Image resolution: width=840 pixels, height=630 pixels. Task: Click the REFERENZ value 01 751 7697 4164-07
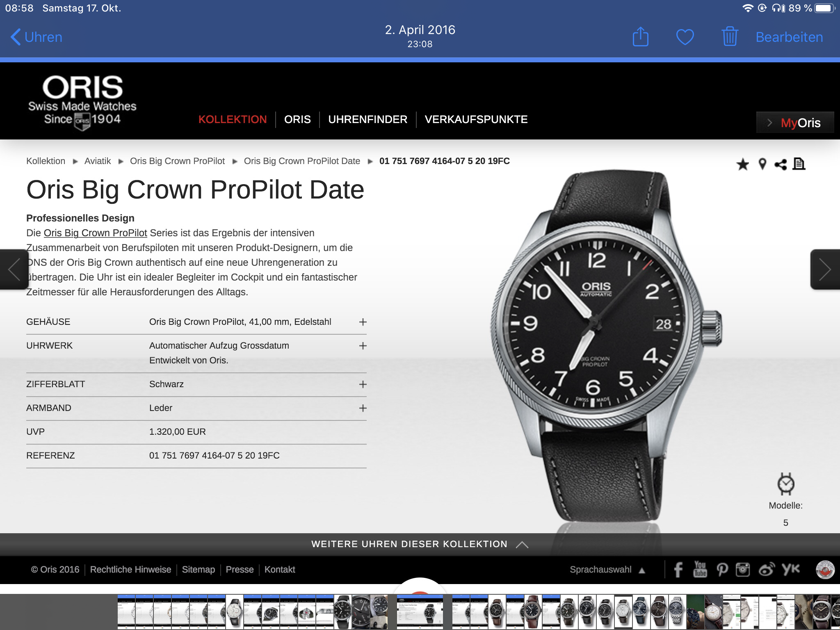coord(215,456)
